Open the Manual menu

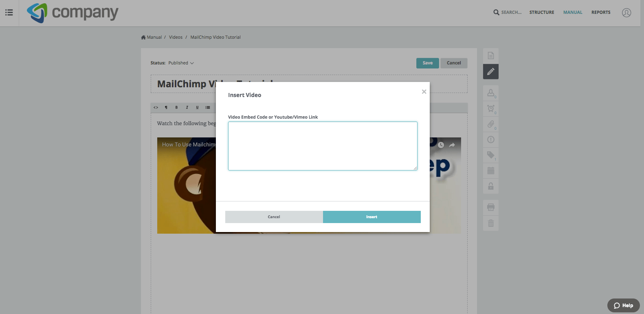coord(573,13)
